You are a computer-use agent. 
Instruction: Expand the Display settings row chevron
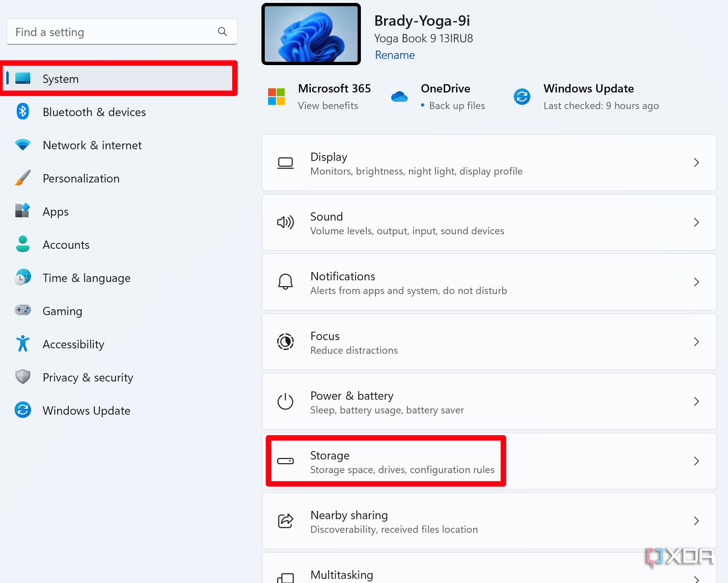(697, 163)
